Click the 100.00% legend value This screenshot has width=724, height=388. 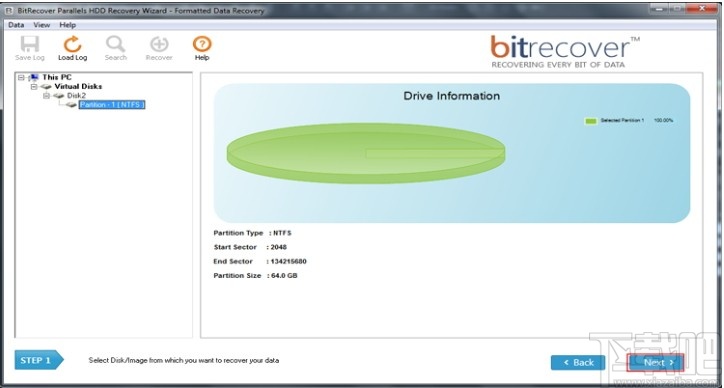point(664,121)
